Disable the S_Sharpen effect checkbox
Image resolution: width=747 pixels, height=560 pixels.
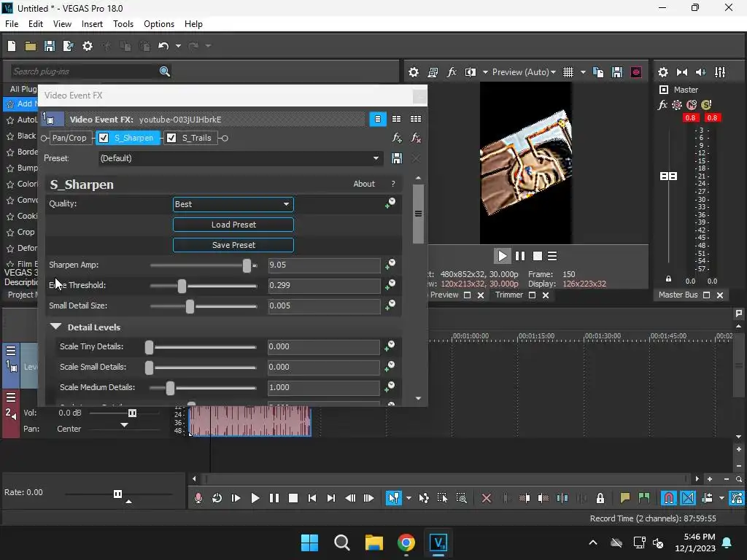tap(104, 138)
